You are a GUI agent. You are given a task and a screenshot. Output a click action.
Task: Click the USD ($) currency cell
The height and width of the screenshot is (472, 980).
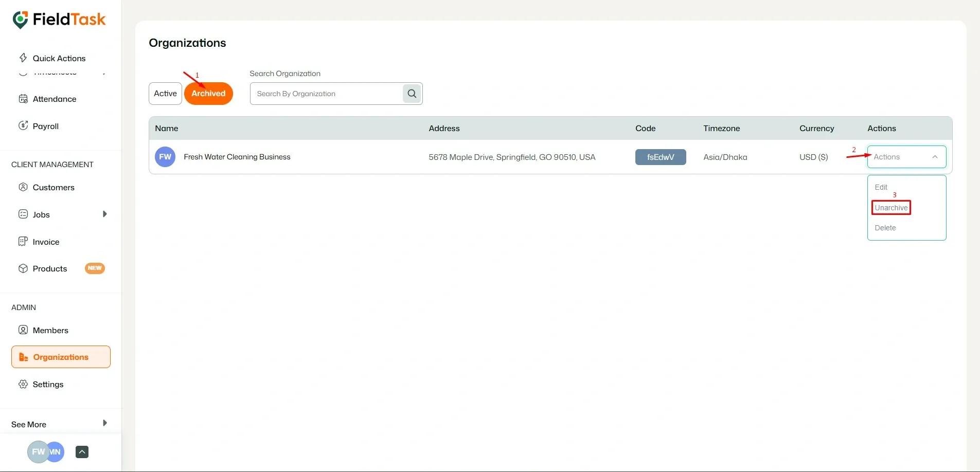click(814, 157)
